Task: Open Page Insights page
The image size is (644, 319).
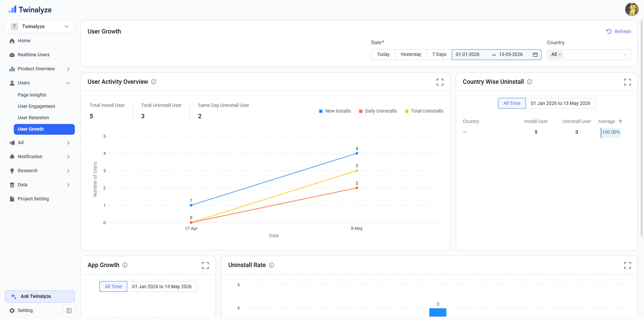Action: tap(32, 95)
